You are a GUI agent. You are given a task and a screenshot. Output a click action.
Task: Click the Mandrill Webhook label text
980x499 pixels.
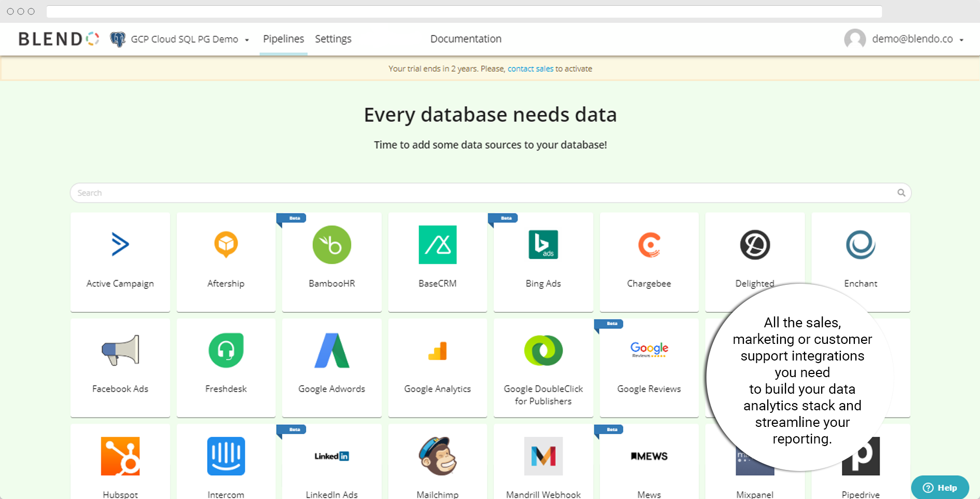[x=543, y=494]
